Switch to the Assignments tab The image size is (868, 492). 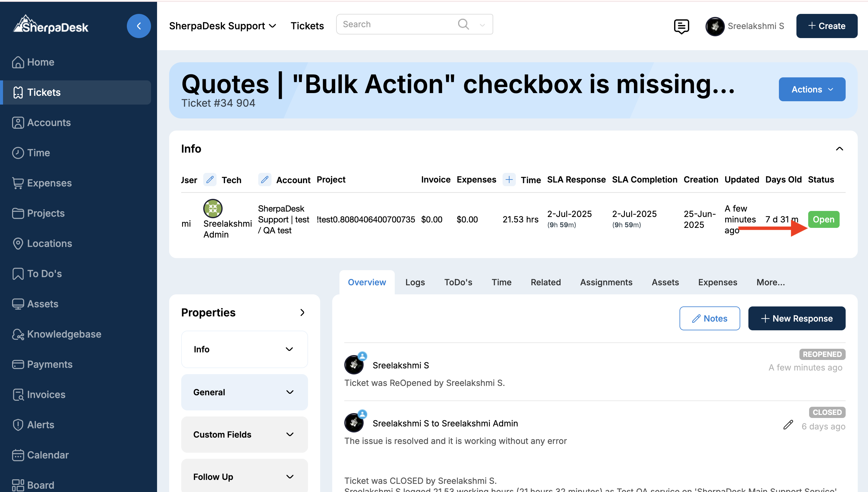pyautogui.click(x=606, y=282)
